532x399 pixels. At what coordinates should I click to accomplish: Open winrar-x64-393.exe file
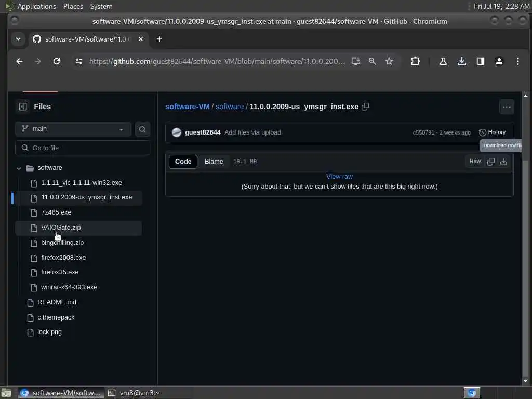pyautogui.click(x=69, y=287)
